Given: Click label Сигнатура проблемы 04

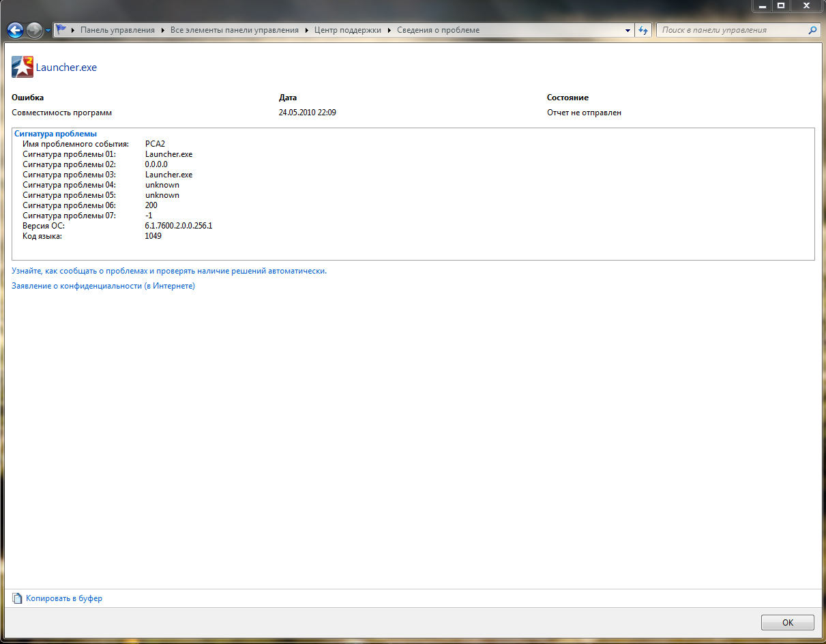Looking at the screenshot, I should [70, 185].
